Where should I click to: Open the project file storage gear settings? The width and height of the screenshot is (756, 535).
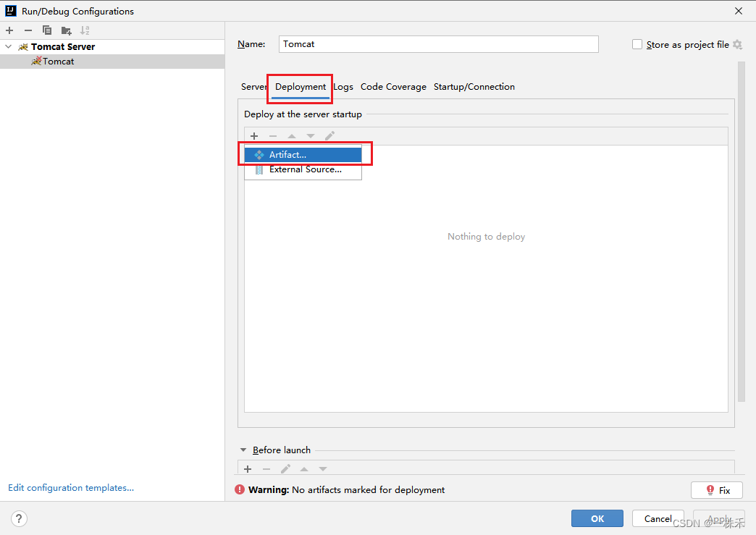pos(737,44)
